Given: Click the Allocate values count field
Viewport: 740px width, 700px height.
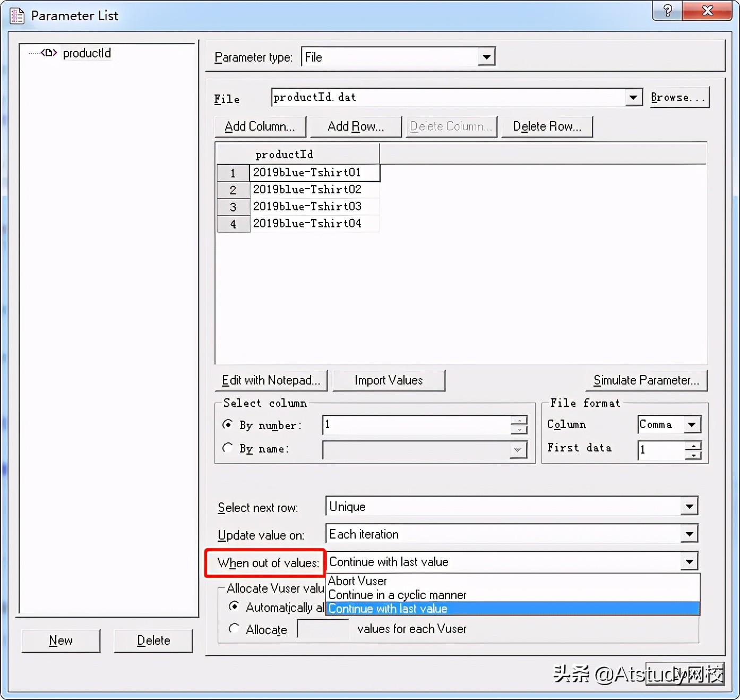Looking at the screenshot, I should coord(323,629).
